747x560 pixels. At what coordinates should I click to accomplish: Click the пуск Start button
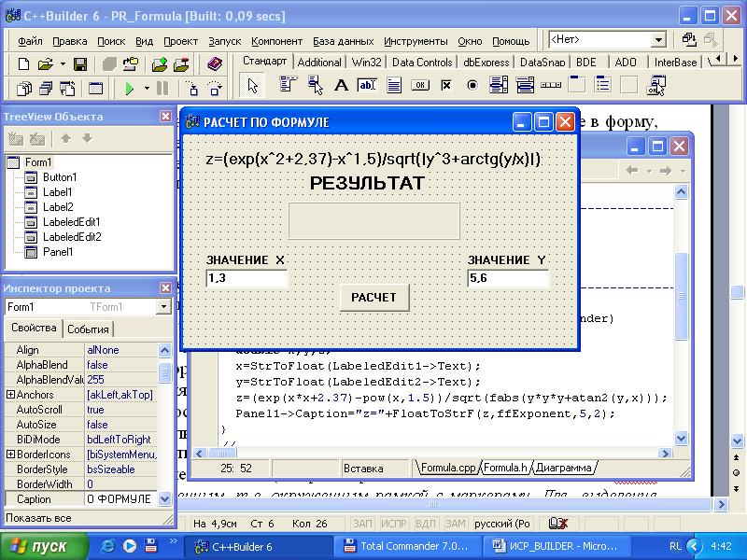coord(44,546)
